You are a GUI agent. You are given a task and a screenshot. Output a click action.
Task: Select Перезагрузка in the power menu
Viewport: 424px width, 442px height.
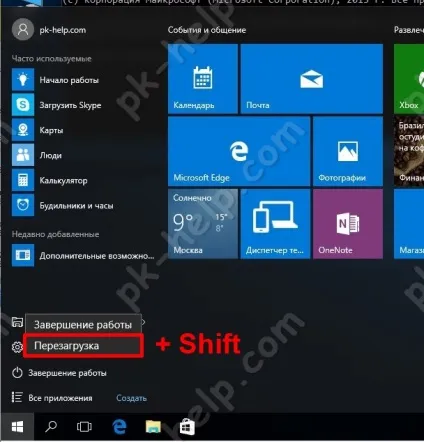pos(83,346)
